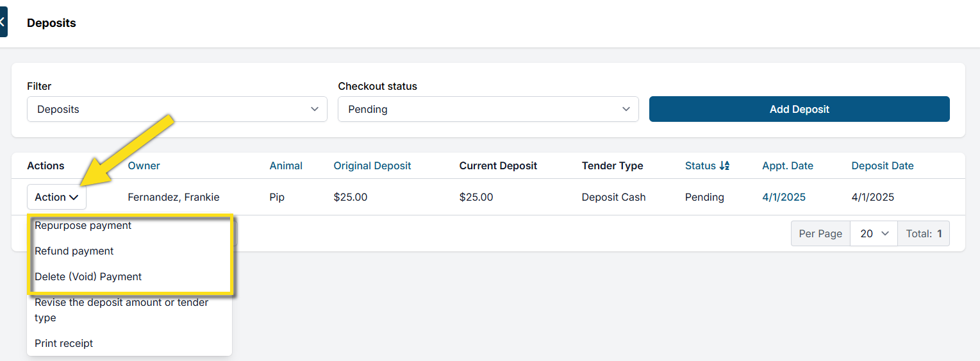This screenshot has width=980, height=361.
Task: Sort by Appt. Date column header
Action: pos(787,165)
